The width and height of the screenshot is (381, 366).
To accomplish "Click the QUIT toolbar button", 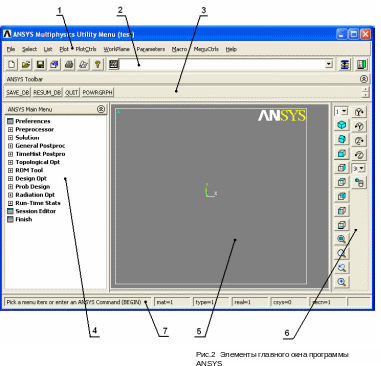I will [x=72, y=92].
